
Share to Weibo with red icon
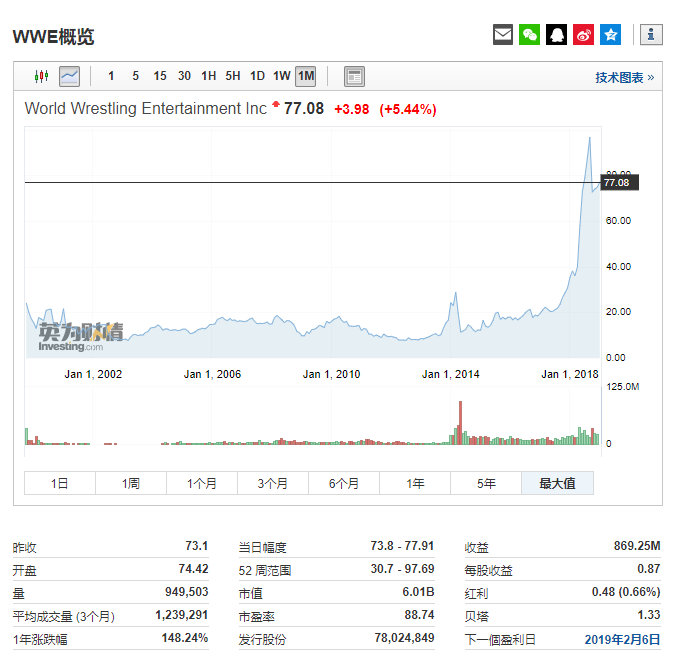[x=583, y=34]
